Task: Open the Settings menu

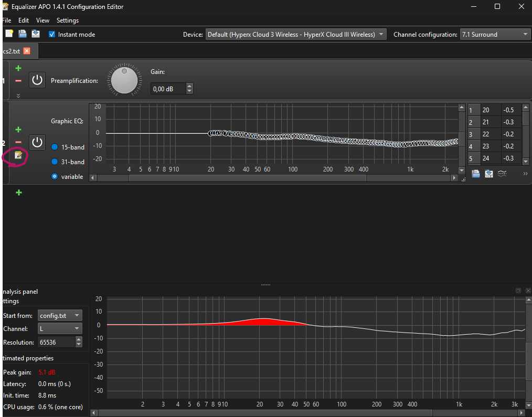Action: click(68, 20)
